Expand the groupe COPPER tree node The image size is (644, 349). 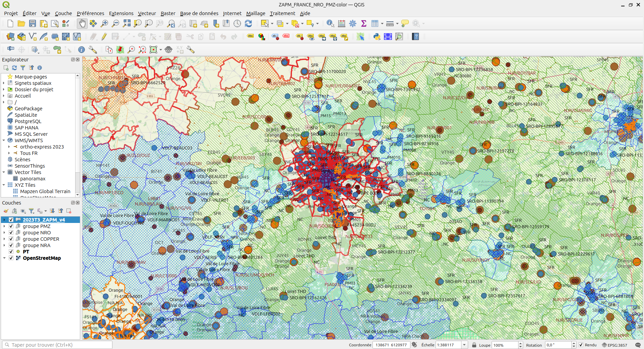[4, 239]
